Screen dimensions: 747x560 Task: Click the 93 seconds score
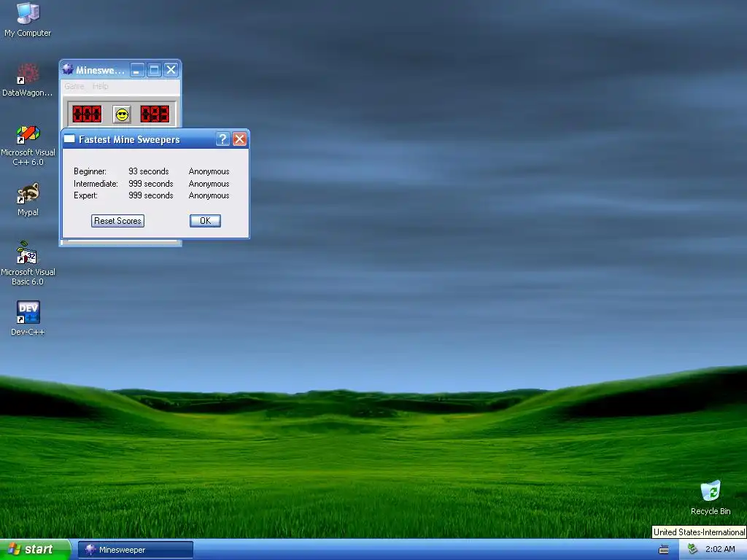point(149,171)
